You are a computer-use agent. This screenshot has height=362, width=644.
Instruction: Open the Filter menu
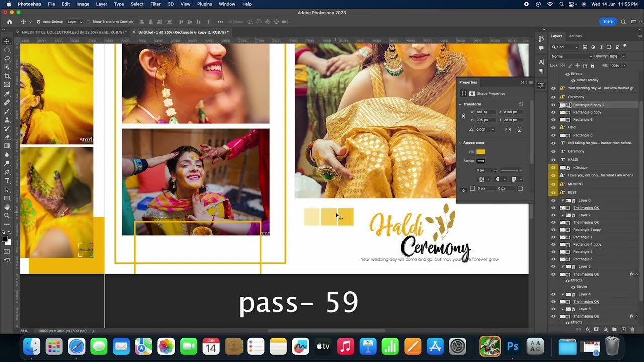point(155,4)
